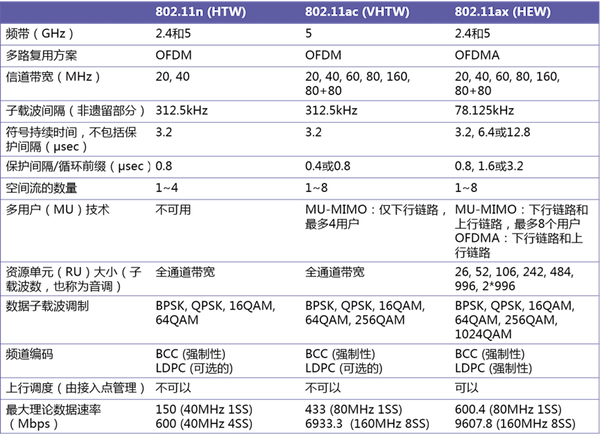
Task: Click the 802.11ac (VHTW) column header
Action: click(357, 12)
